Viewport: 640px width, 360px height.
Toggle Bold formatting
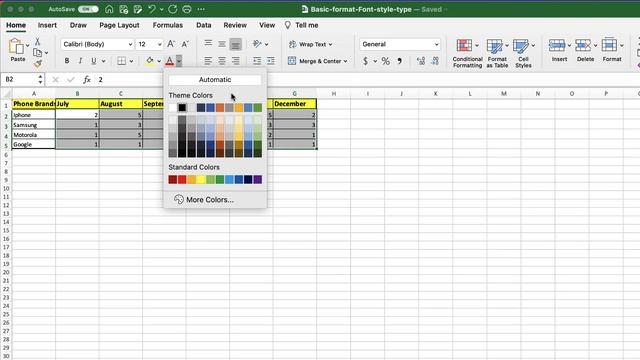point(67,61)
